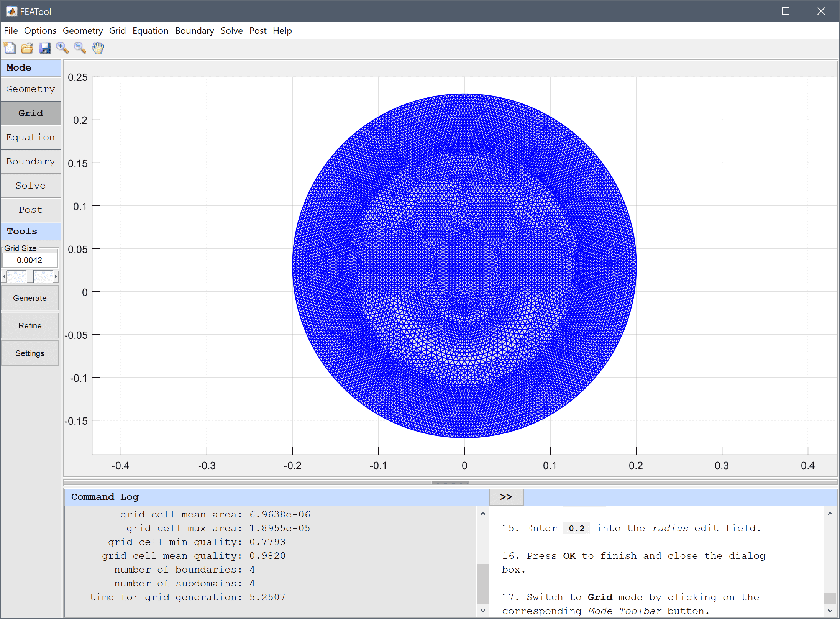The height and width of the screenshot is (619, 840).
Task: Click the Grid Size slider thumb
Action: tap(30, 276)
